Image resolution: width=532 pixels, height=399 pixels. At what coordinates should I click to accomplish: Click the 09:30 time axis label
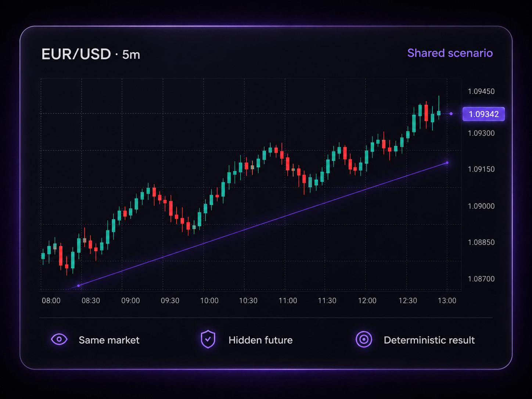pyautogui.click(x=170, y=301)
